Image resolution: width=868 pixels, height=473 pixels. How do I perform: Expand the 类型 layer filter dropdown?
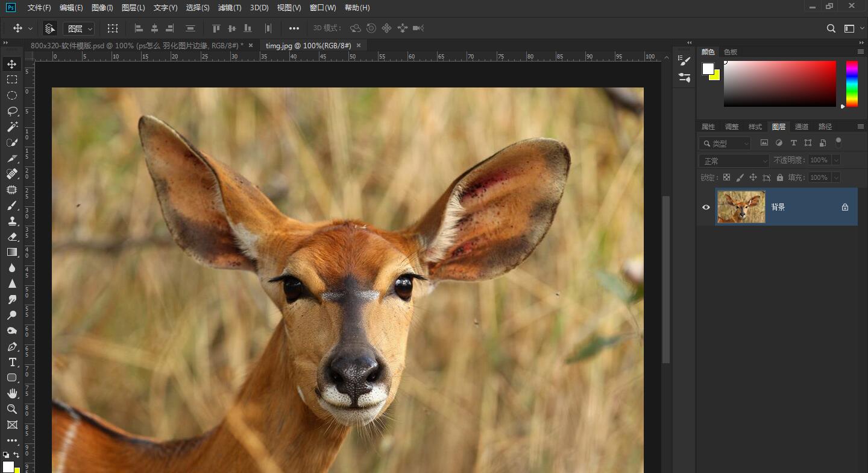tap(725, 143)
